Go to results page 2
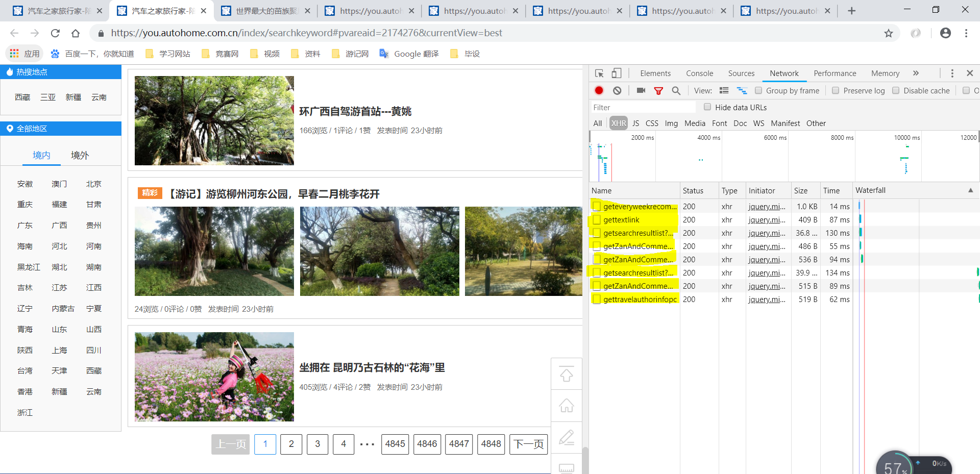The image size is (980, 474). click(x=291, y=444)
